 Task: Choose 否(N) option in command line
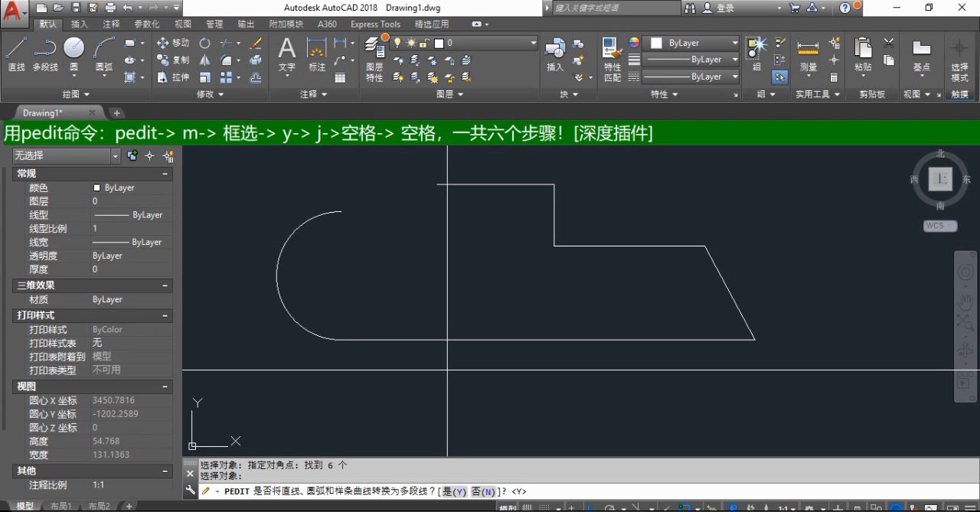coord(482,491)
